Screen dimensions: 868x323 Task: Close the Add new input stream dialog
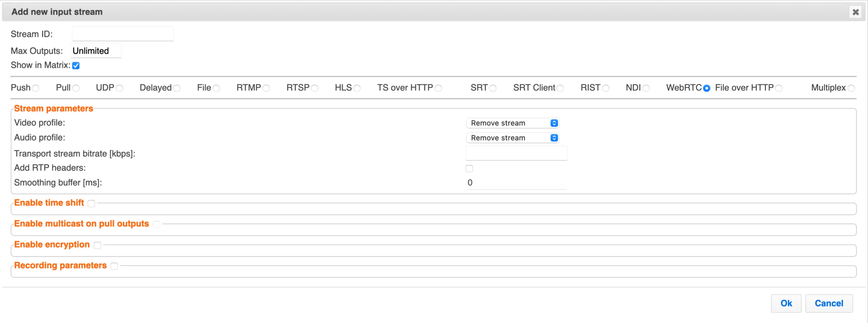855,12
